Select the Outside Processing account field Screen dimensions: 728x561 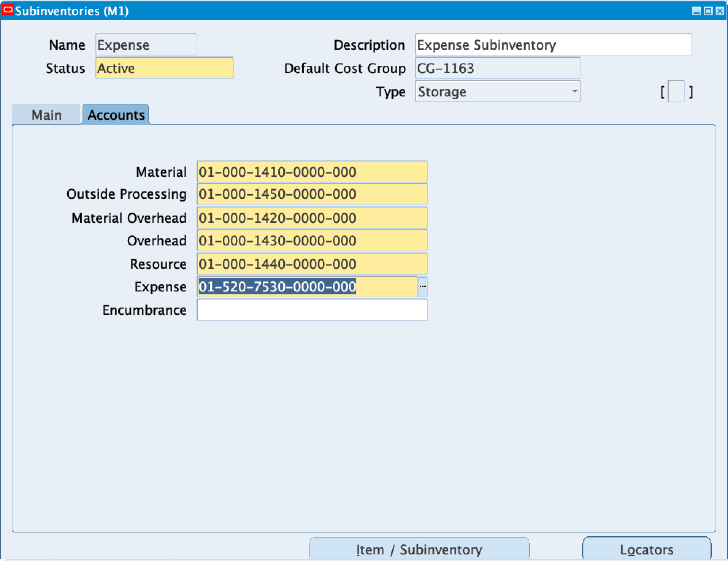tap(311, 195)
